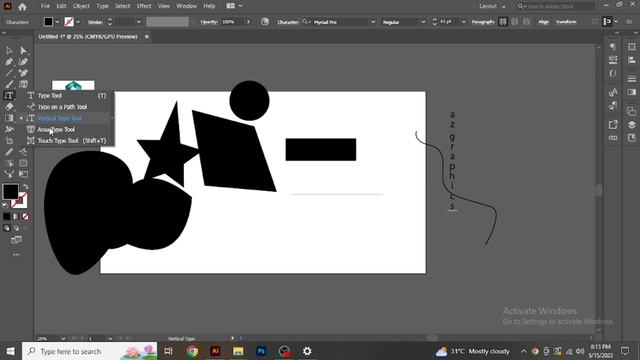Screen dimensions: 640x360
Task: Select the Gradient tool
Action: pos(9,118)
